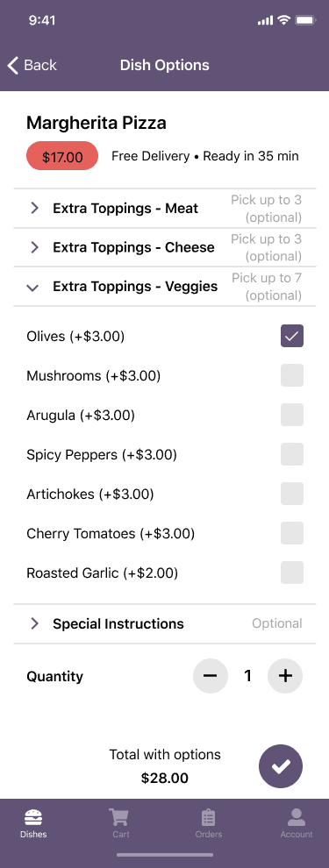This screenshot has width=329, height=868.
Task: Tap the Back chevron icon
Action: tap(13, 65)
